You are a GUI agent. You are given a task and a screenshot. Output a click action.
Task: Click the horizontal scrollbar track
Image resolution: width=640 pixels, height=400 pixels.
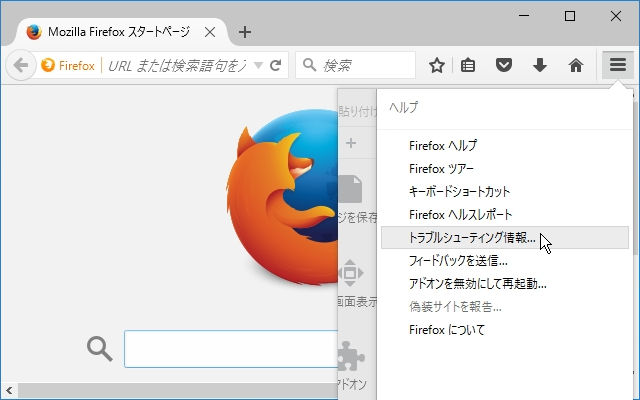pos(178,390)
